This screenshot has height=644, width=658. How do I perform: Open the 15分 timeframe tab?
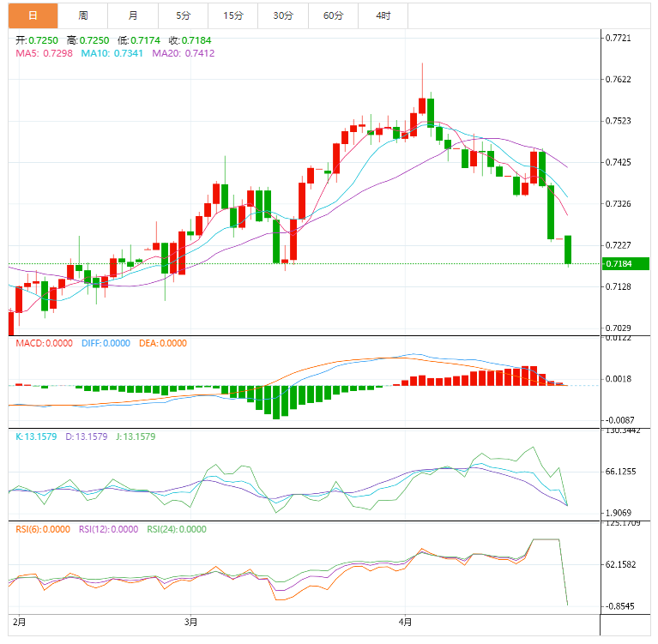tap(232, 16)
